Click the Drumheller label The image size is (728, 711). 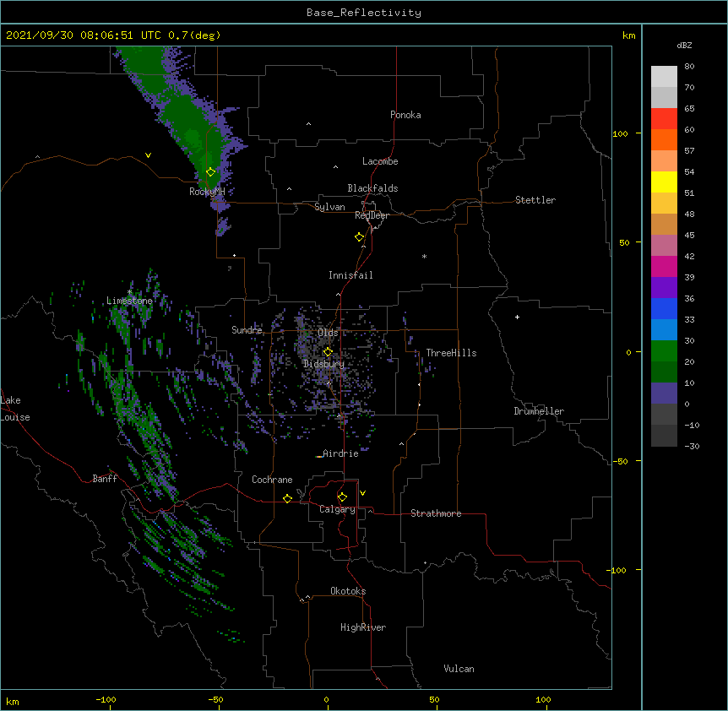539,411
